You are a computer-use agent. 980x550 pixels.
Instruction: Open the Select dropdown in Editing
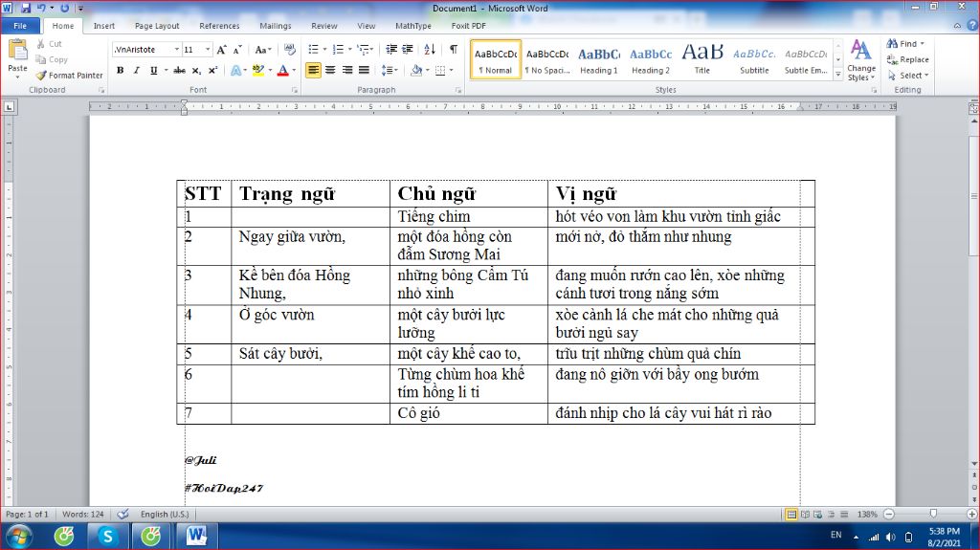click(908, 75)
